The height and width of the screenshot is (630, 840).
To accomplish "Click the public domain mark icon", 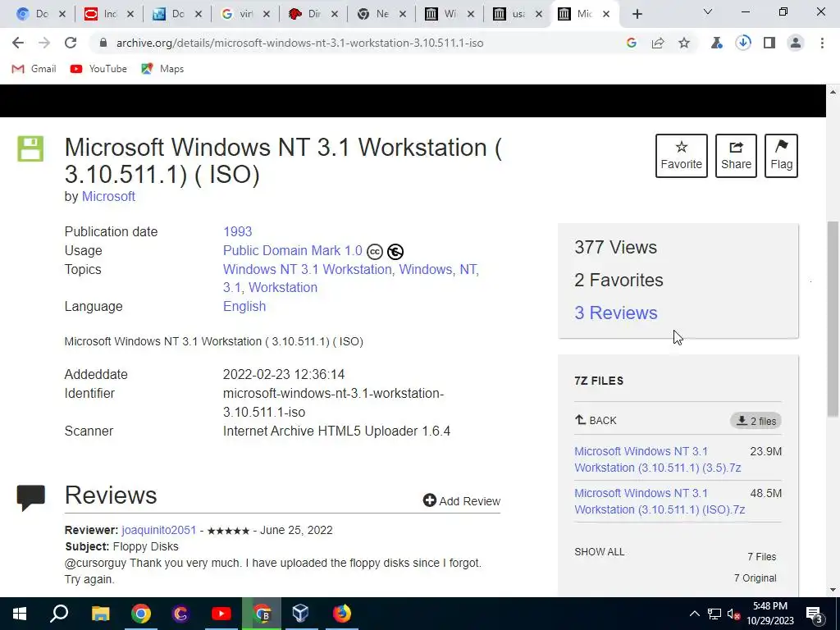I will pos(395,251).
